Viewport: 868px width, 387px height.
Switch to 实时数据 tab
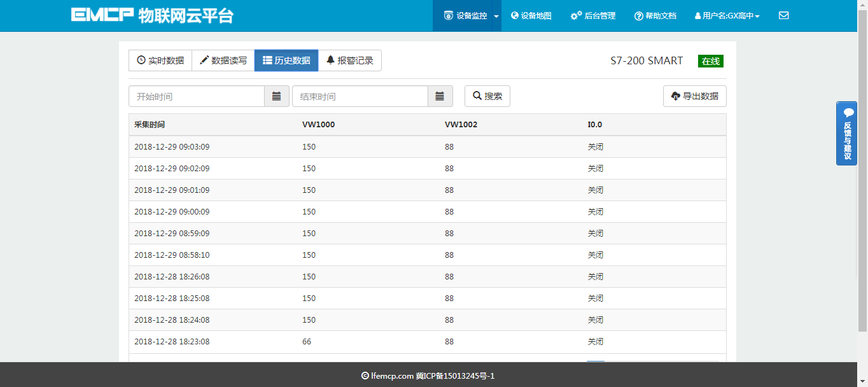pos(160,60)
